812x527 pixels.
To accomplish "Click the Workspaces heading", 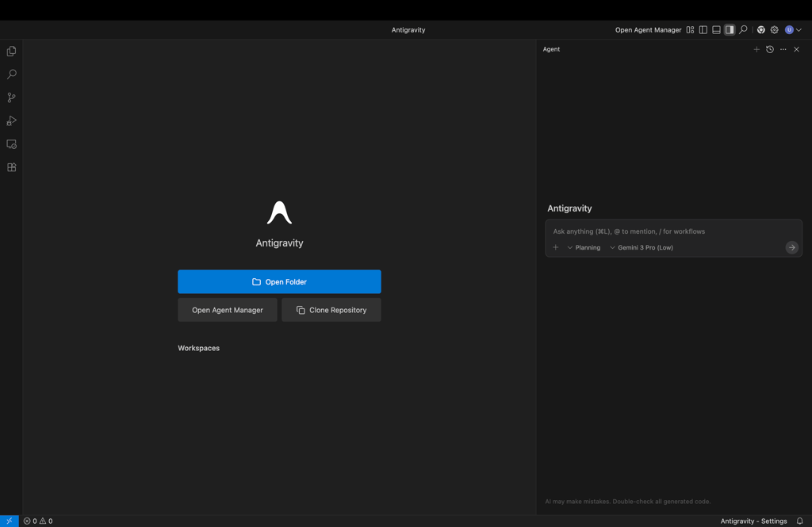I will (198, 348).
